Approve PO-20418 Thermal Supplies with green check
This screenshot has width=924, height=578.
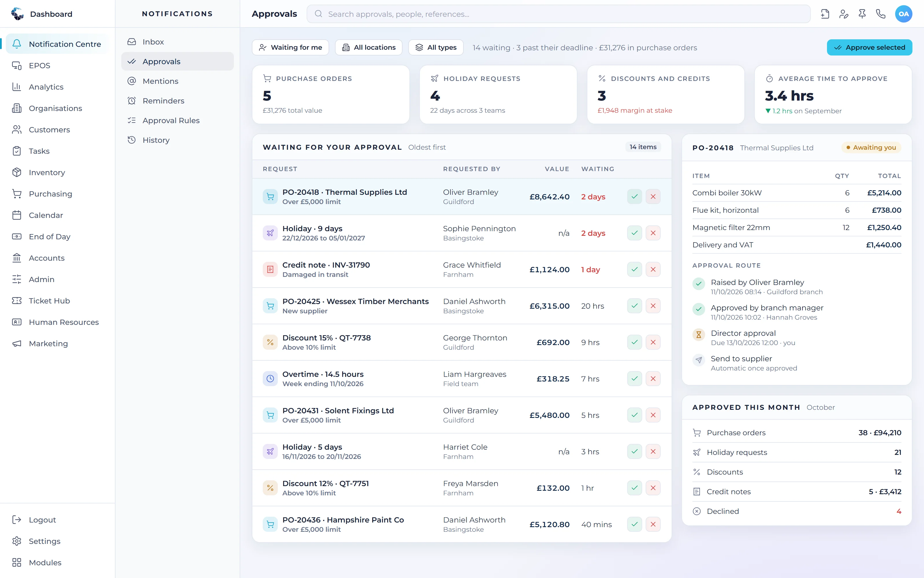(635, 197)
